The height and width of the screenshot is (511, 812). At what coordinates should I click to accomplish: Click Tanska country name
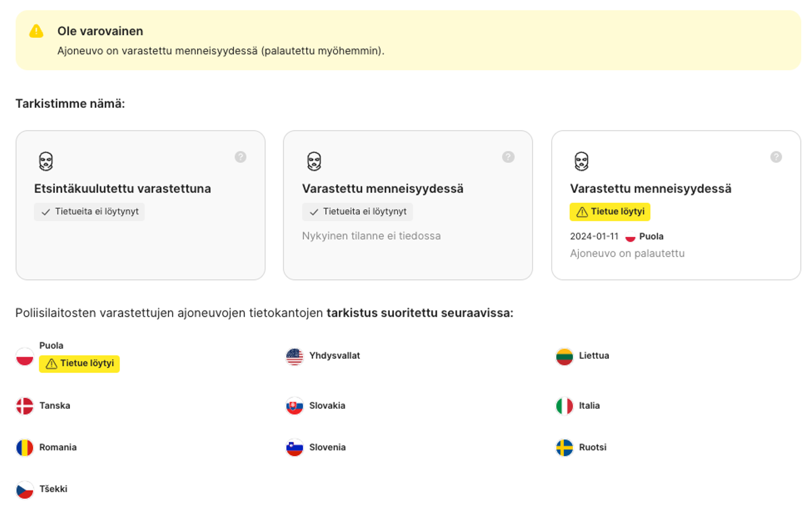(55, 406)
